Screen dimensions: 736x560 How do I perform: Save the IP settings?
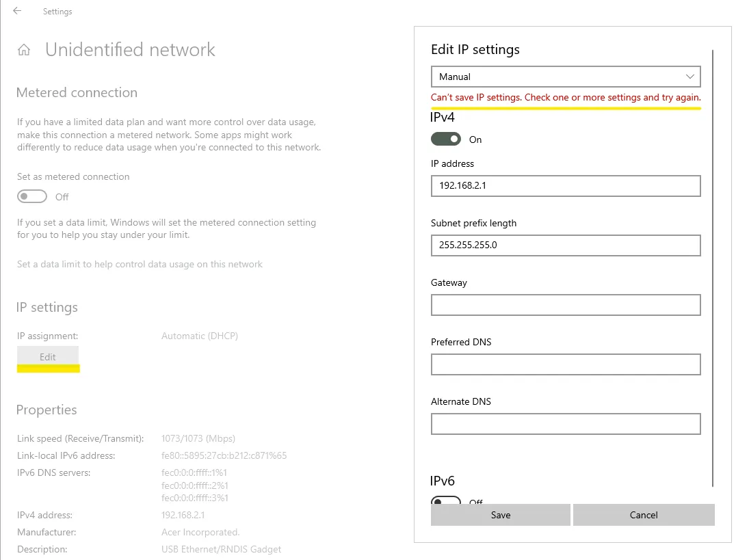coord(500,515)
